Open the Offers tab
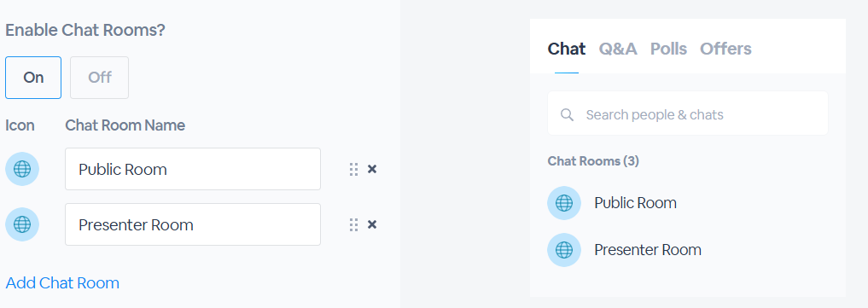This screenshot has height=308, width=868. pyautogui.click(x=725, y=49)
